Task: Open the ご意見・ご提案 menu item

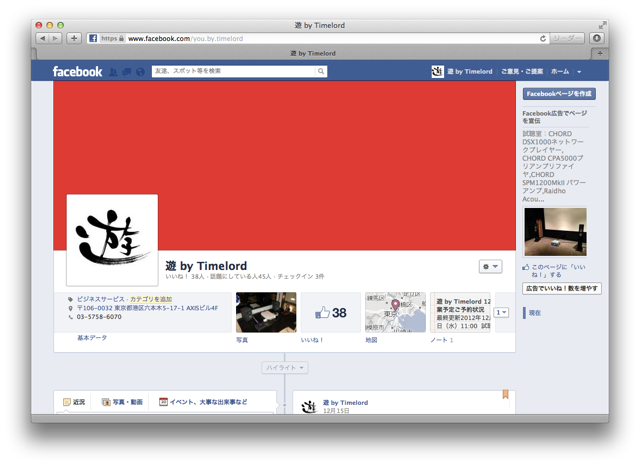Action: [x=522, y=71]
